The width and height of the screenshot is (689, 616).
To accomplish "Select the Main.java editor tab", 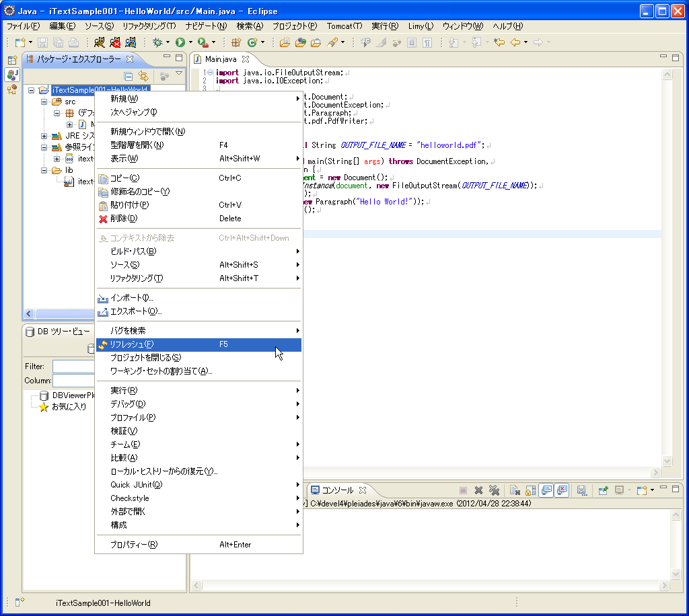I will point(221,59).
